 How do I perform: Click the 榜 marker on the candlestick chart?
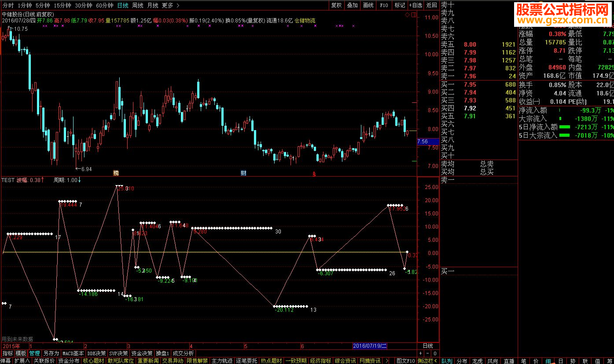[116, 173]
